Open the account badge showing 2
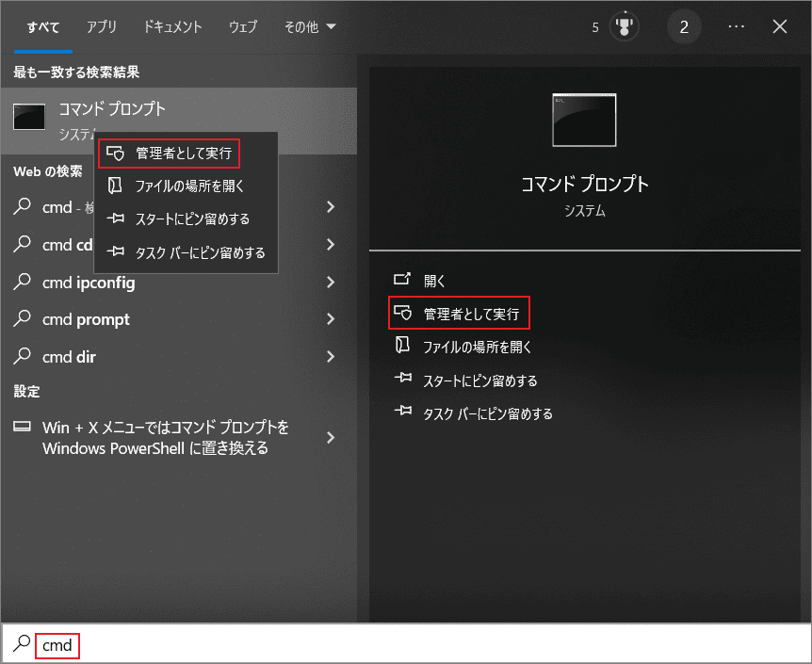 [684, 27]
